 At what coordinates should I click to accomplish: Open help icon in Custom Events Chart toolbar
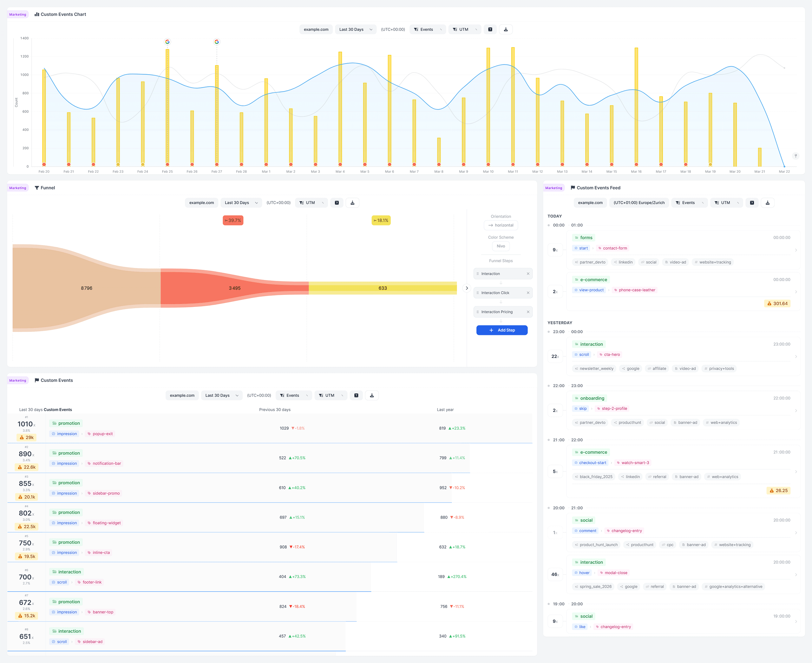click(490, 29)
